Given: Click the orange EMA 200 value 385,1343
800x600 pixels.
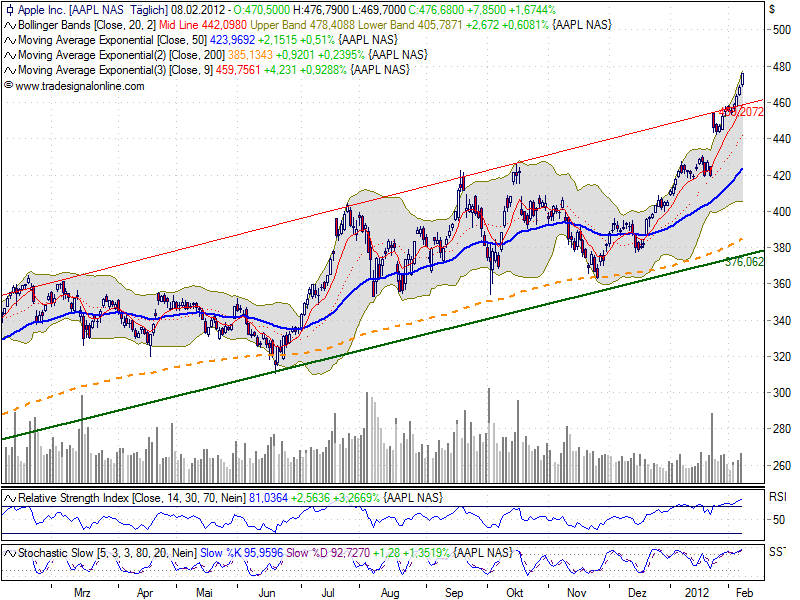Looking at the screenshot, I should pyautogui.click(x=250, y=55).
